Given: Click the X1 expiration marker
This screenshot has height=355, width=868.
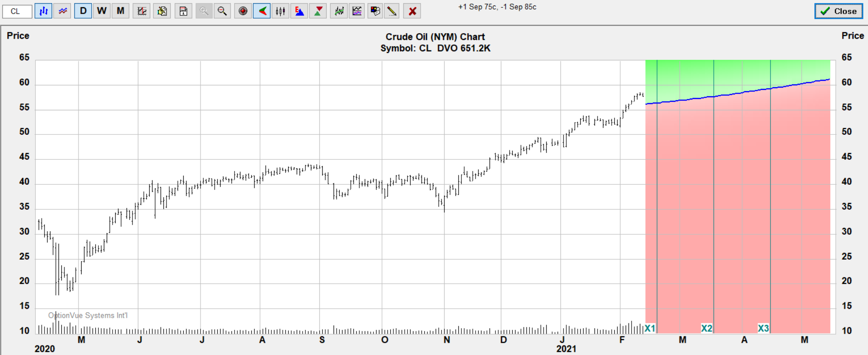Looking at the screenshot, I should point(650,328).
